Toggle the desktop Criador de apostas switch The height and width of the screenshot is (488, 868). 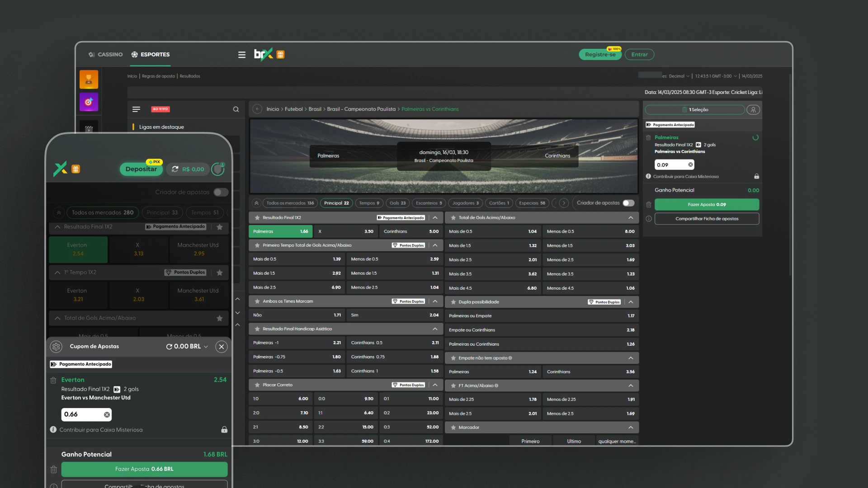(628, 203)
